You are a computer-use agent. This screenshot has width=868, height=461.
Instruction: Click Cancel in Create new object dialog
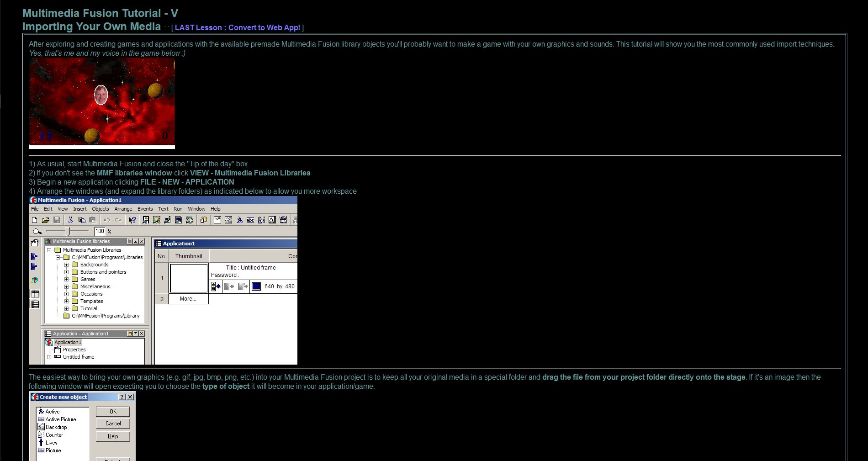click(113, 424)
